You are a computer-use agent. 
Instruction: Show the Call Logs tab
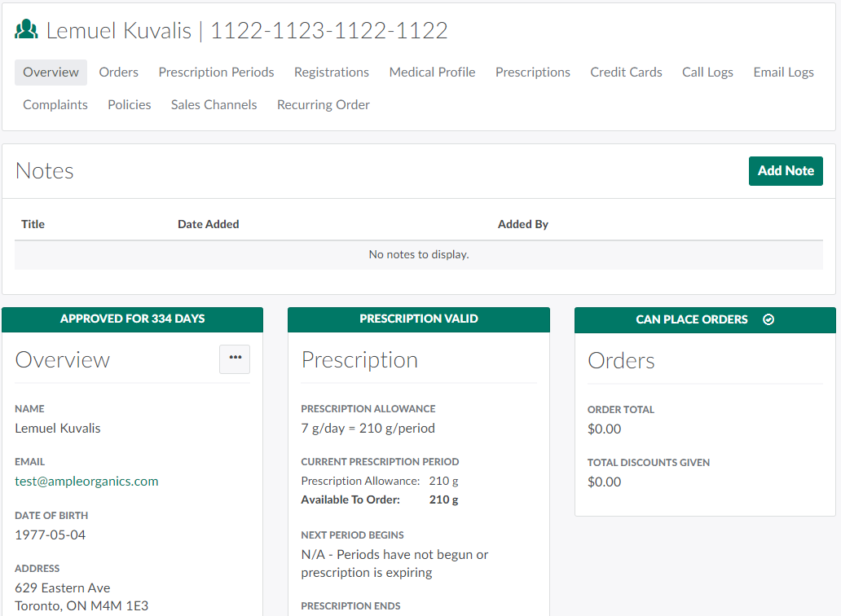707,73
